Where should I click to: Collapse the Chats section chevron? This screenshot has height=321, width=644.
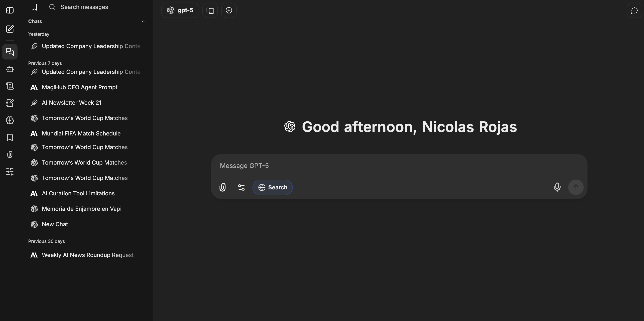(143, 21)
